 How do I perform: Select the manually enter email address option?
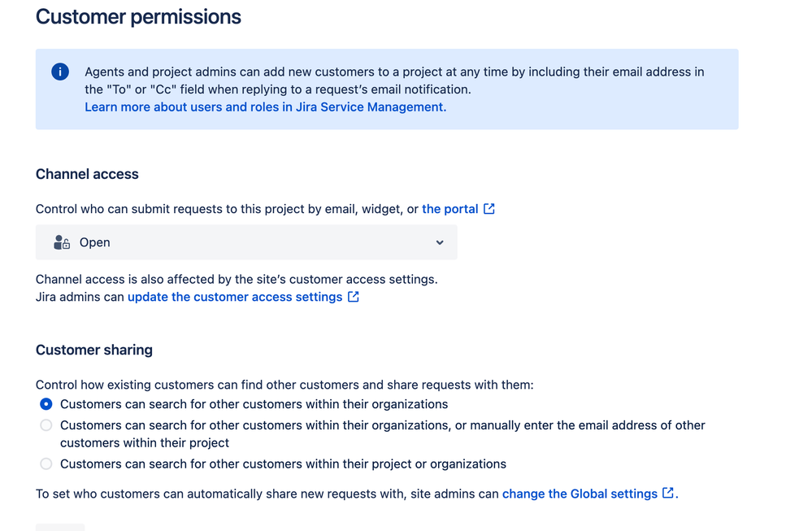pyautogui.click(x=46, y=424)
